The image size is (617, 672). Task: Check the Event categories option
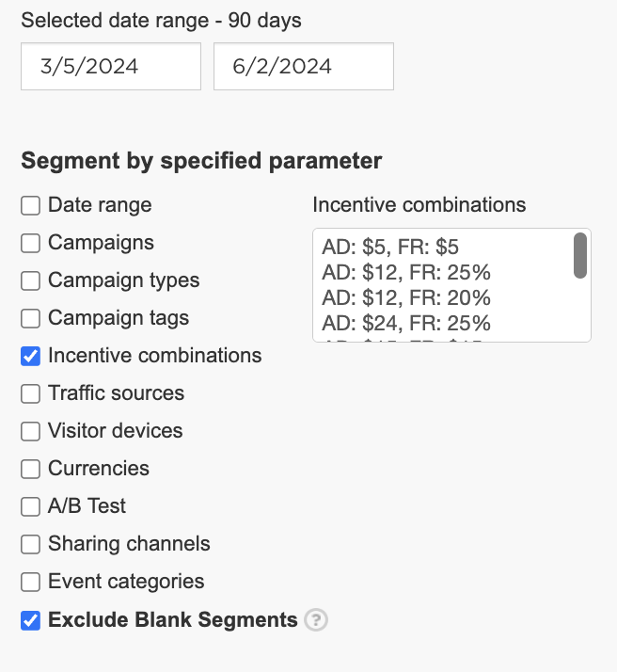[30, 582]
